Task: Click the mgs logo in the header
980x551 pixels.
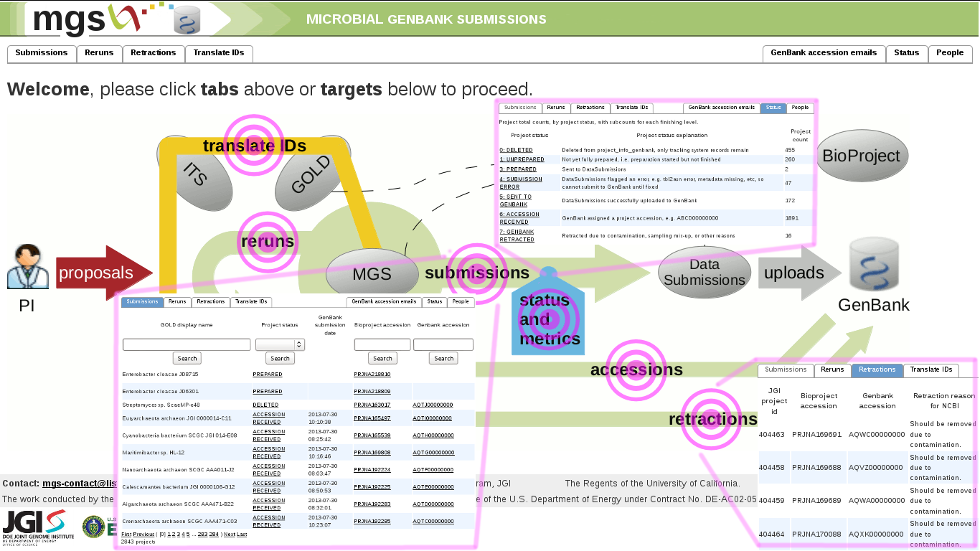Action: click(x=86, y=19)
